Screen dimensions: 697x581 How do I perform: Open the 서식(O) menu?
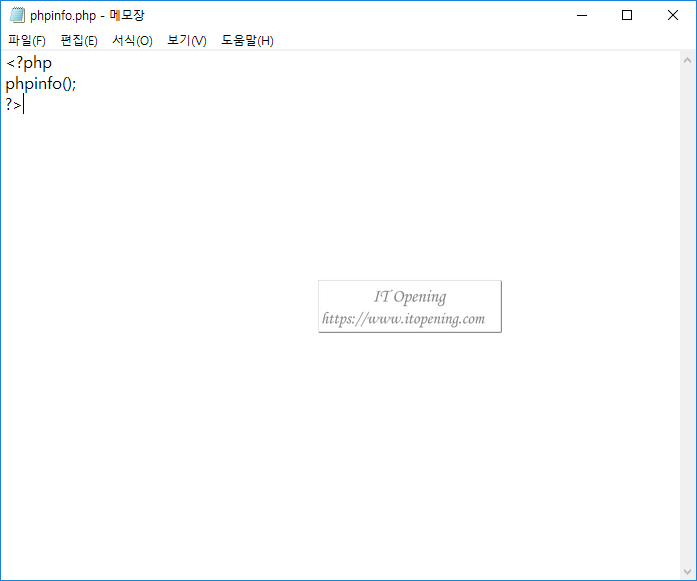pos(132,40)
